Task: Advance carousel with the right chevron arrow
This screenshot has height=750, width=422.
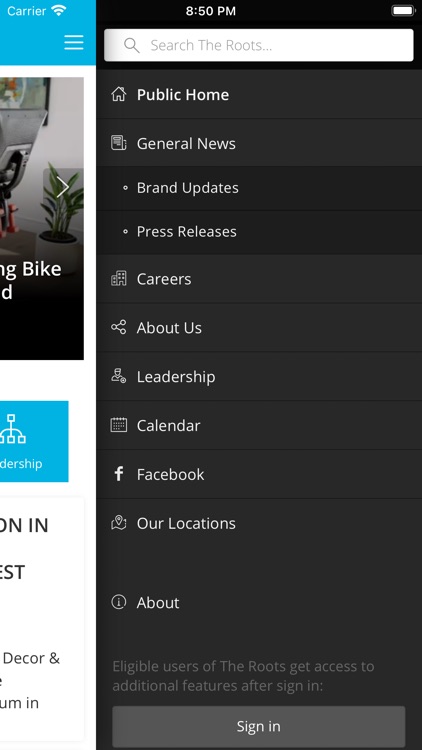Action: (63, 187)
